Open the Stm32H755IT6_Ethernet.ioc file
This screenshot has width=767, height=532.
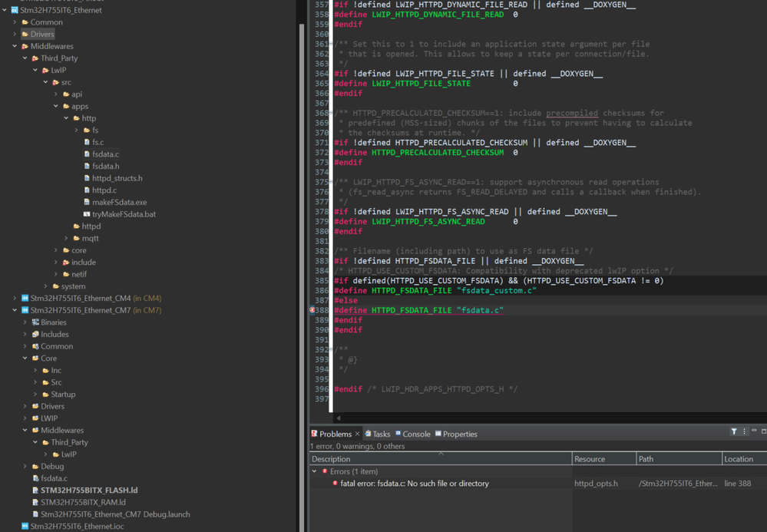(x=76, y=527)
